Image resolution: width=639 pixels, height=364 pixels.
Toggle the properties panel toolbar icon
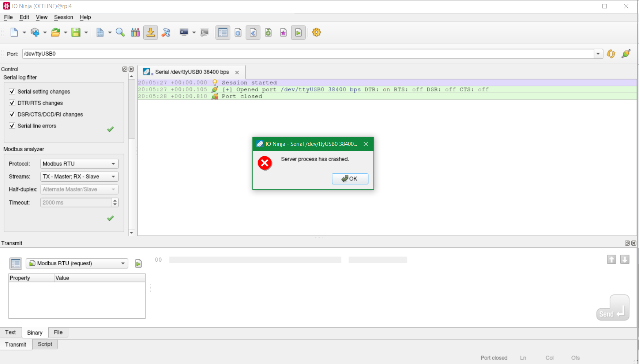point(223,33)
